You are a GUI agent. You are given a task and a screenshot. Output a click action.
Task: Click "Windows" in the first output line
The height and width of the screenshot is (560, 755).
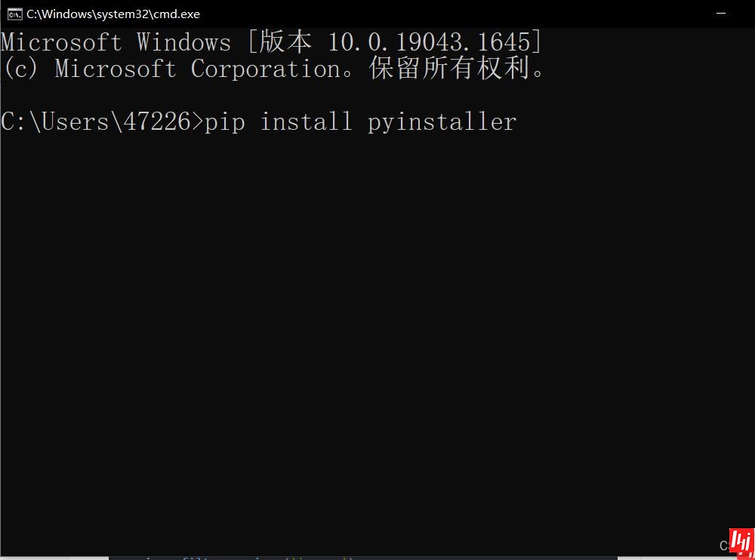(183, 42)
